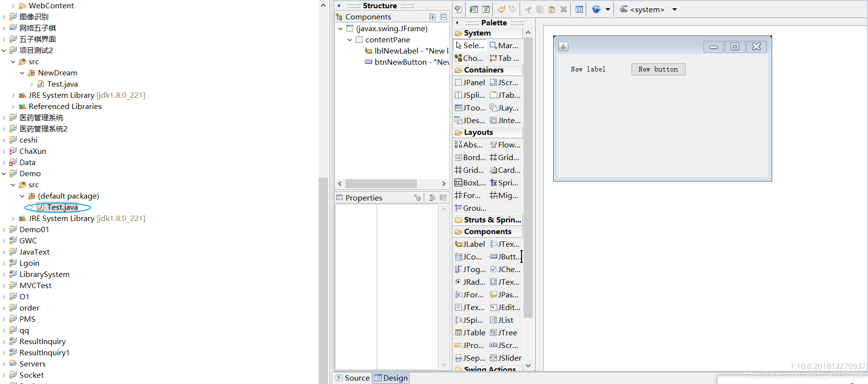The height and width of the screenshot is (384, 868).
Task: Switch to the Design tab
Action: coord(391,378)
